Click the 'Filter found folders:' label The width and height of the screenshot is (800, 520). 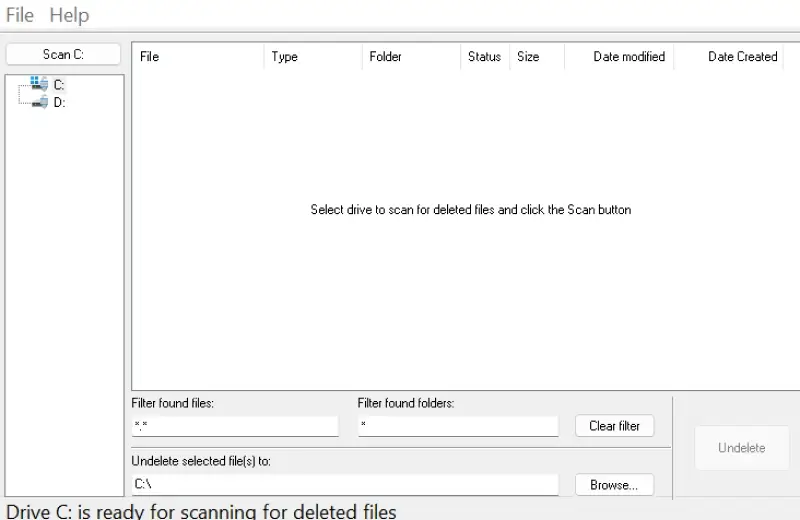(x=406, y=403)
